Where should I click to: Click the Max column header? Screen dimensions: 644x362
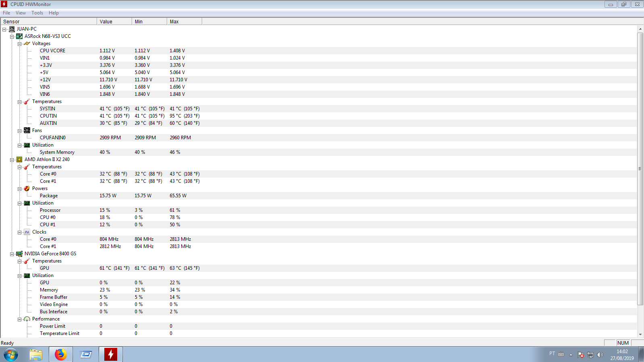pos(184,22)
